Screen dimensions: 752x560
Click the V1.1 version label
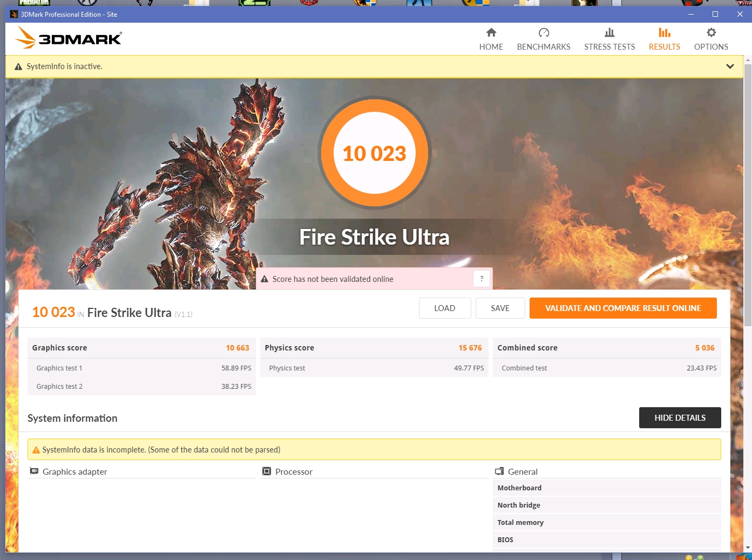click(184, 314)
